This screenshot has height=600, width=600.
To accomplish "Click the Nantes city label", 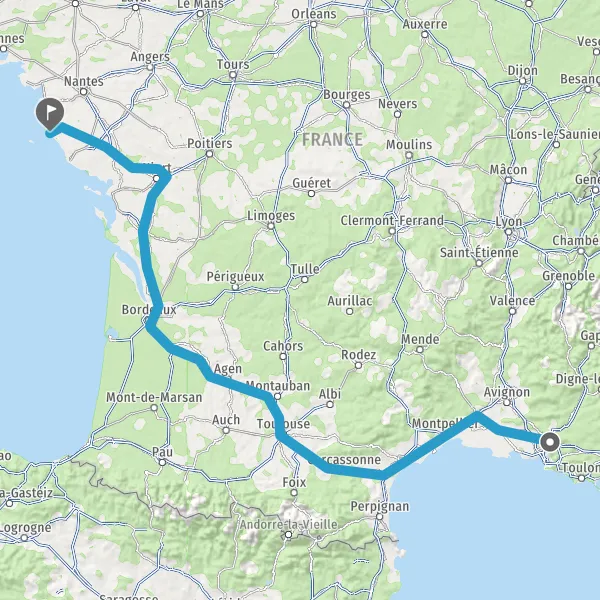I will pyautogui.click(x=84, y=81).
